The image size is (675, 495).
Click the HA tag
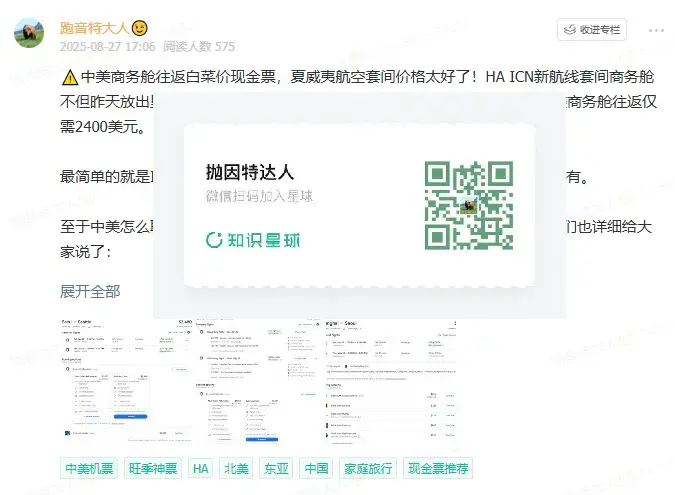click(x=201, y=468)
